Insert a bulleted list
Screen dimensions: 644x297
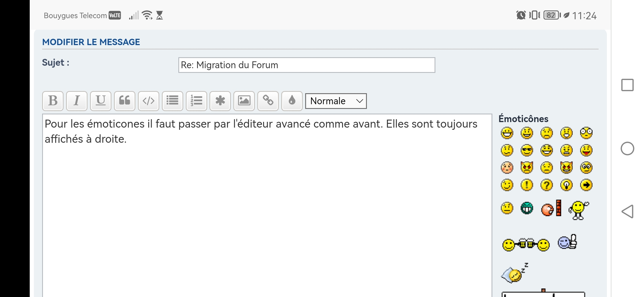(x=173, y=101)
